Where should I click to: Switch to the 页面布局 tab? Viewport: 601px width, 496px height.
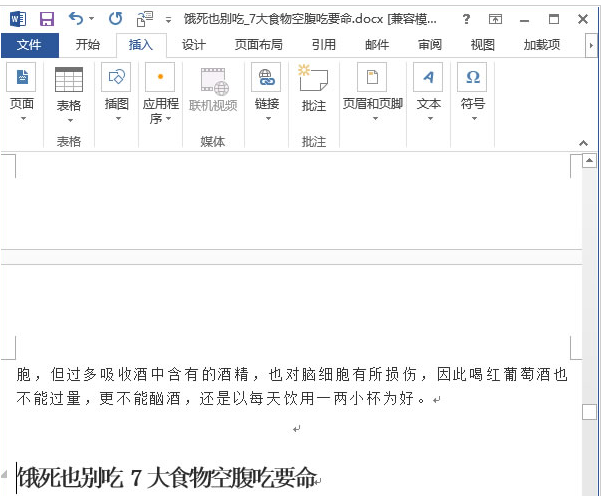tap(258, 45)
